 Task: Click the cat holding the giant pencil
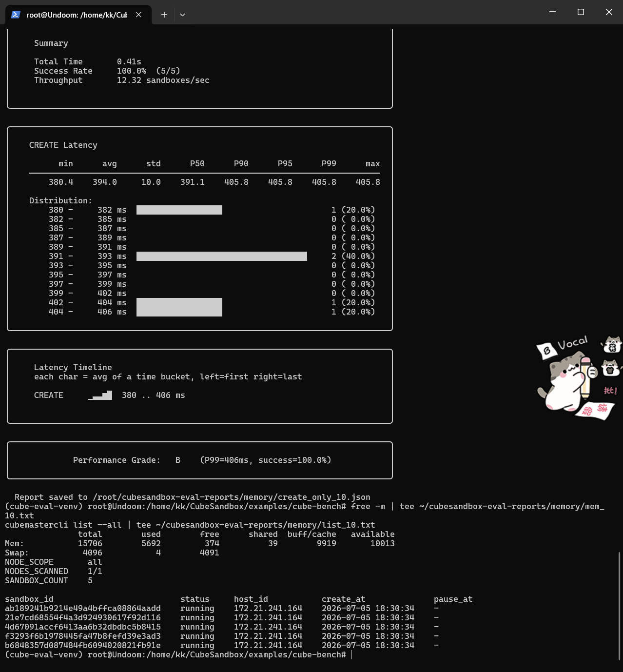click(567, 382)
